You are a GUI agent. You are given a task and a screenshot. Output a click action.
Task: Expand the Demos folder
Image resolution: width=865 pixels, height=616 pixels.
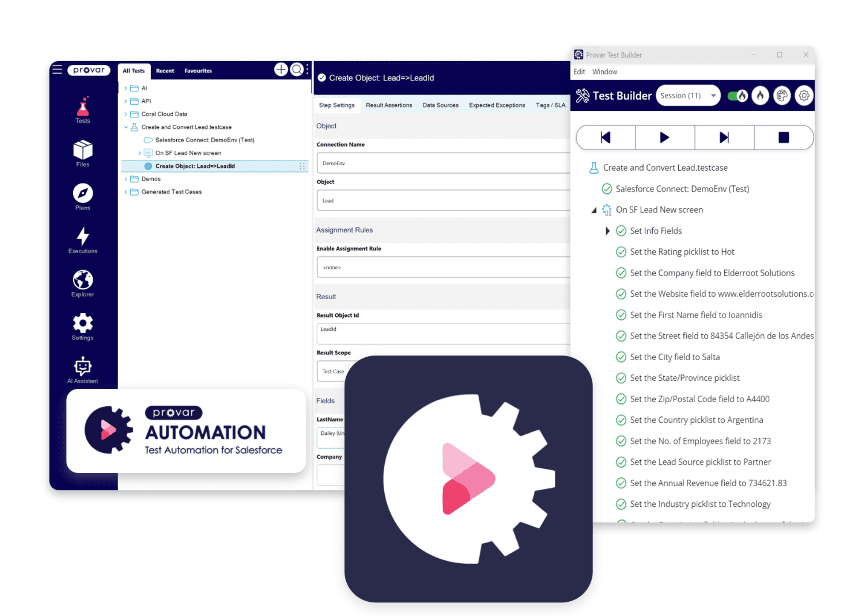click(126, 179)
